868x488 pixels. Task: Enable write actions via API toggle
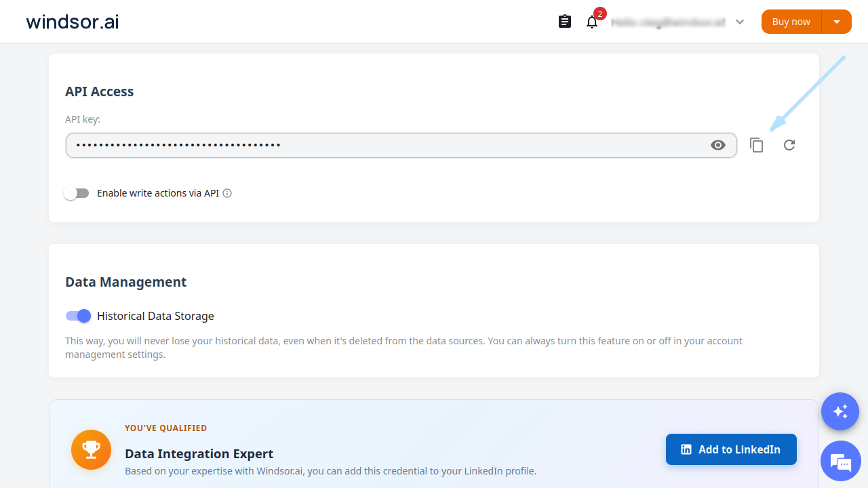click(77, 193)
